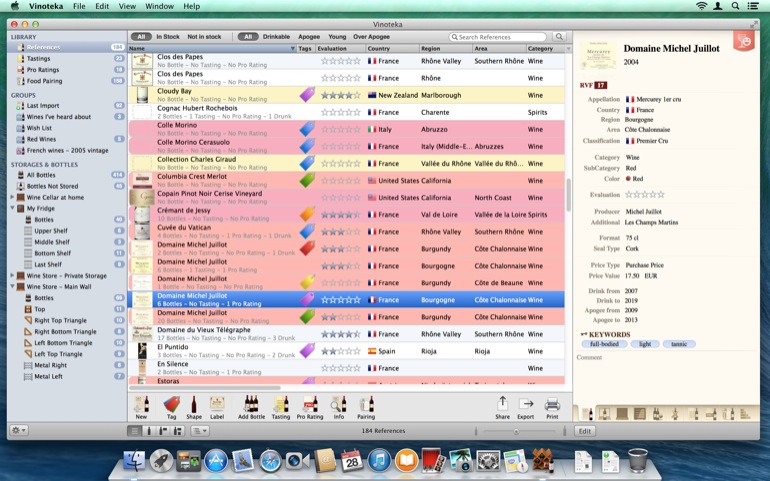This screenshot has width=770, height=481.
Task: Open the Edit menu
Action: click(102, 6)
